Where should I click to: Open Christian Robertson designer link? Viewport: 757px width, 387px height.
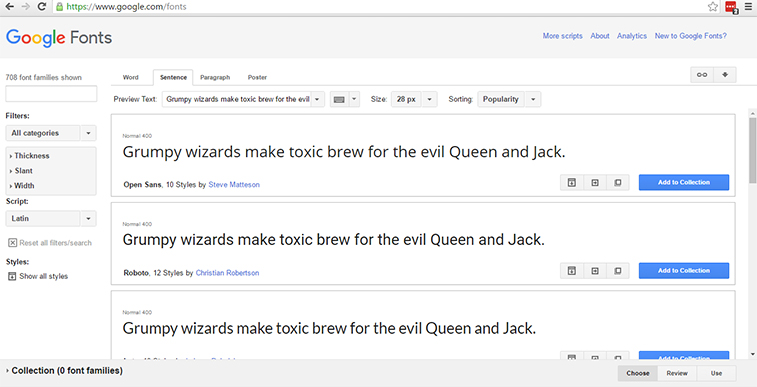(x=227, y=273)
